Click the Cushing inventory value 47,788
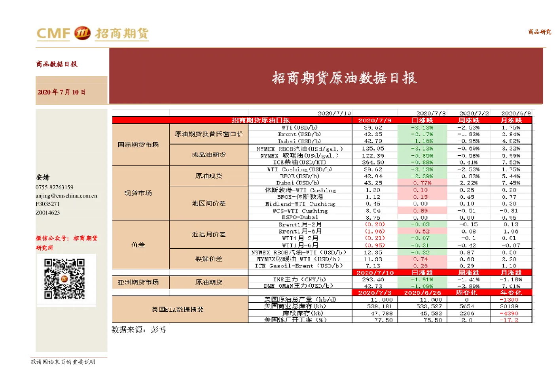The width and height of the screenshot is (555, 392). click(382, 313)
